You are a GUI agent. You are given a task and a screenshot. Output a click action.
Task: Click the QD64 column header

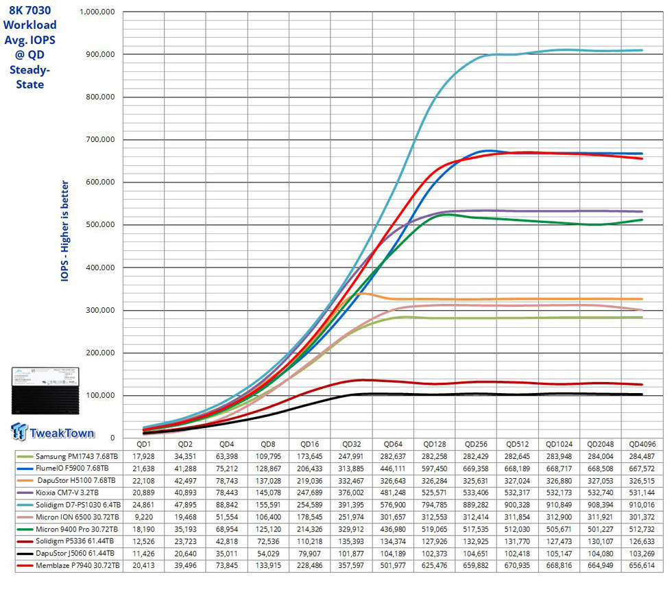click(392, 445)
